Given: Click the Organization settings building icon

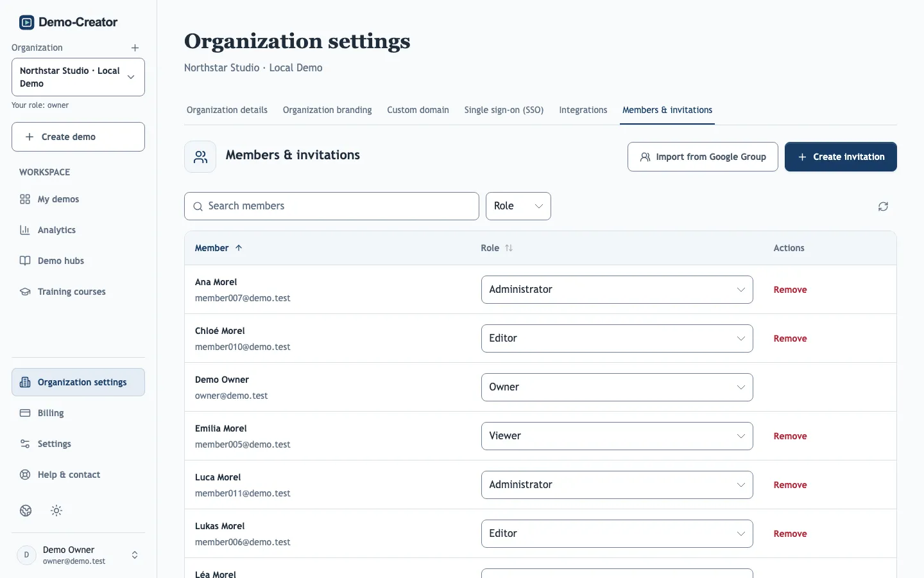Looking at the screenshot, I should click(25, 382).
